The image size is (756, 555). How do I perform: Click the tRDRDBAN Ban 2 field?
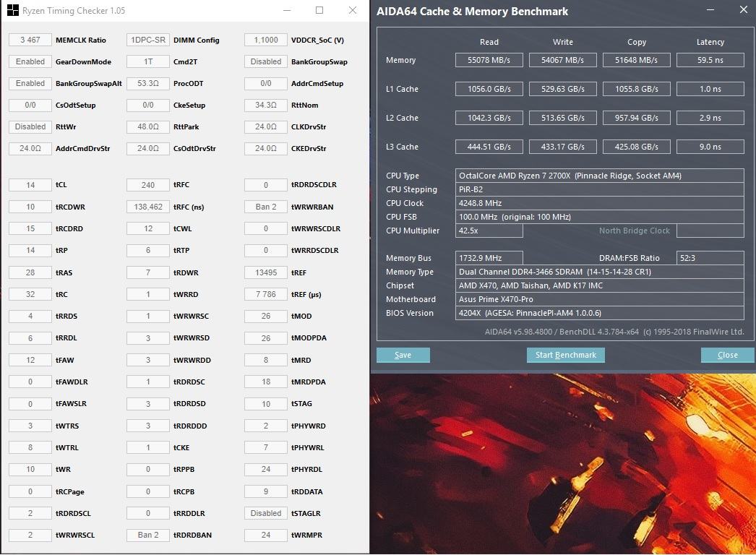(148, 535)
